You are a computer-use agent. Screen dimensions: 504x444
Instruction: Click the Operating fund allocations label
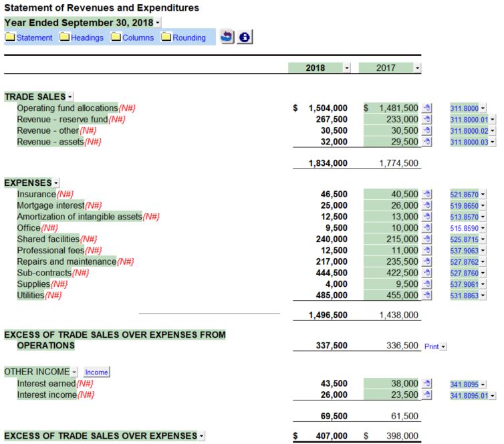[x=68, y=108]
